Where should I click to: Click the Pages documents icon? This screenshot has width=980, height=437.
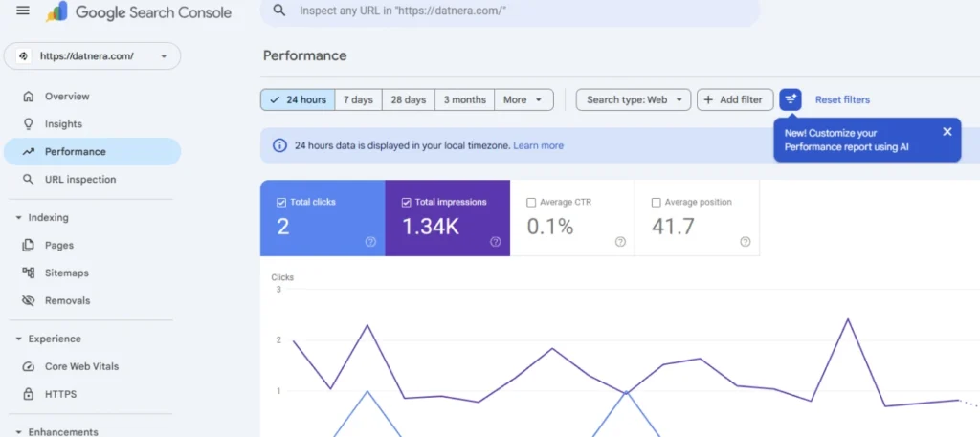coord(28,246)
